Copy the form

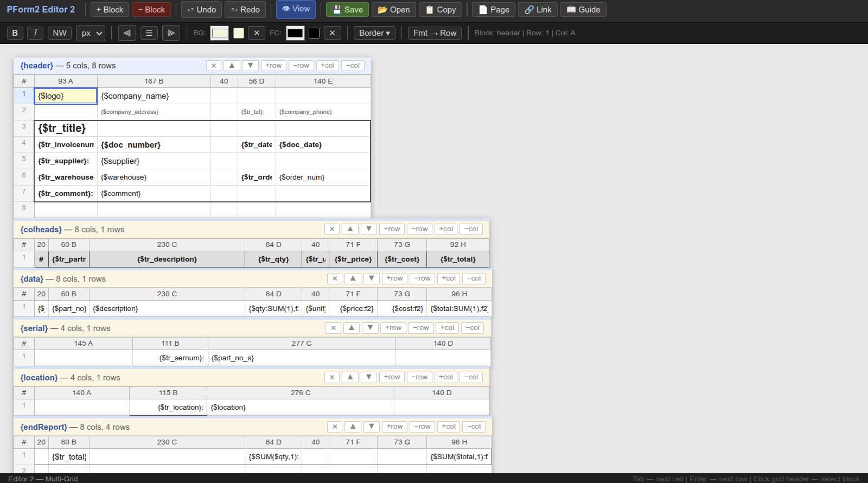click(441, 10)
